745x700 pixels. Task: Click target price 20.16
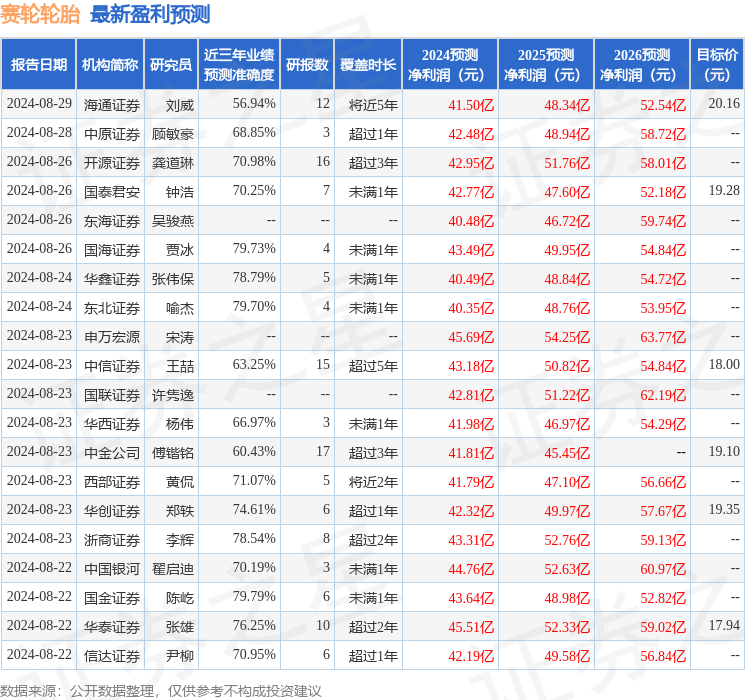pos(724,104)
